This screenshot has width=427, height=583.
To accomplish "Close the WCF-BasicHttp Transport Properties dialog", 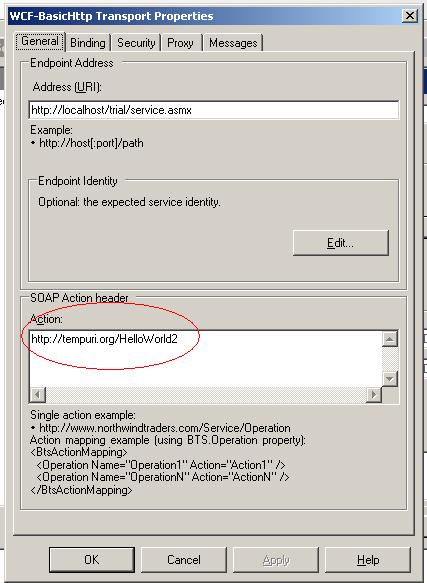I will tap(410, 16).
